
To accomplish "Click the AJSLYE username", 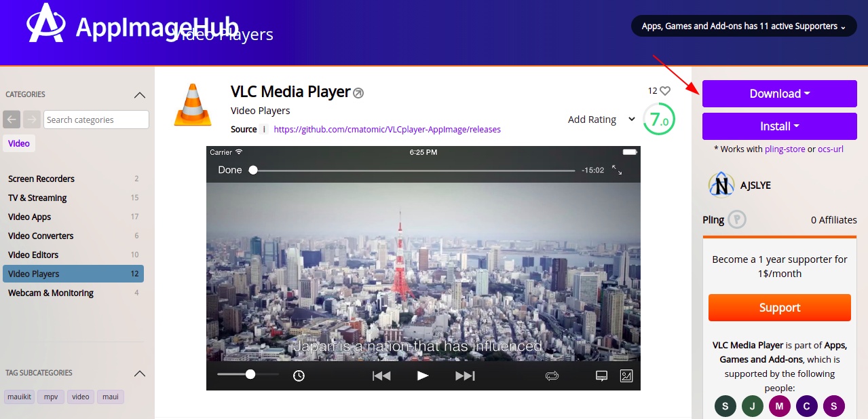I will click(x=755, y=185).
